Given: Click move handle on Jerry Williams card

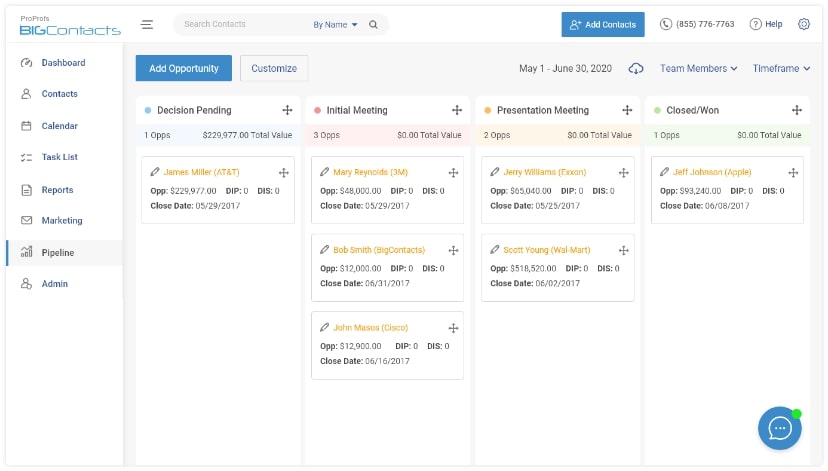Looking at the screenshot, I should [623, 173].
